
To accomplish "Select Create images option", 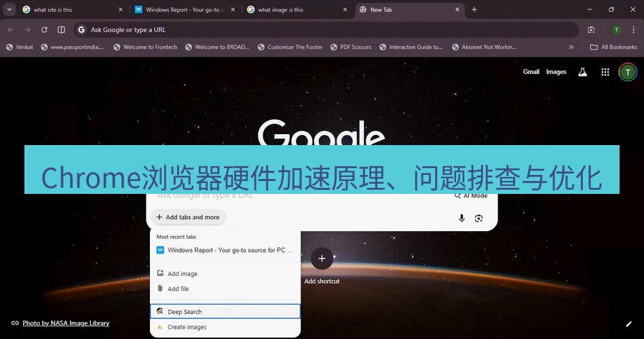I will coord(225,327).
